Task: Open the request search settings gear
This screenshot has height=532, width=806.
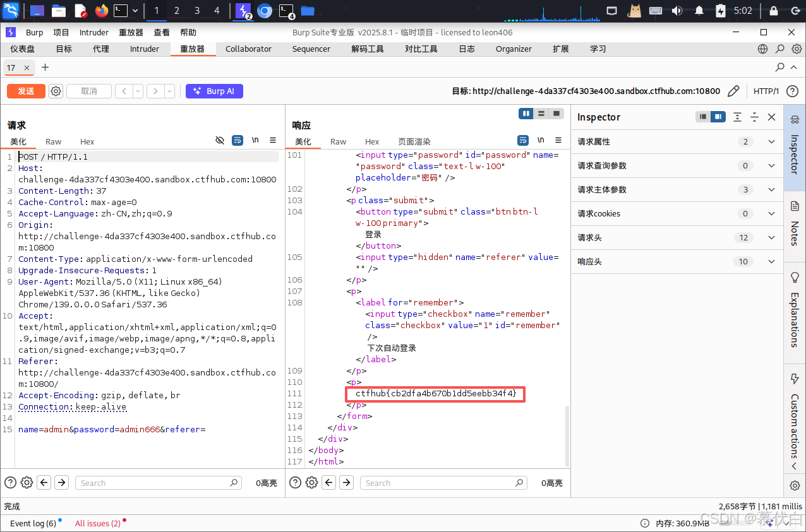Action: tap(27, 483)
